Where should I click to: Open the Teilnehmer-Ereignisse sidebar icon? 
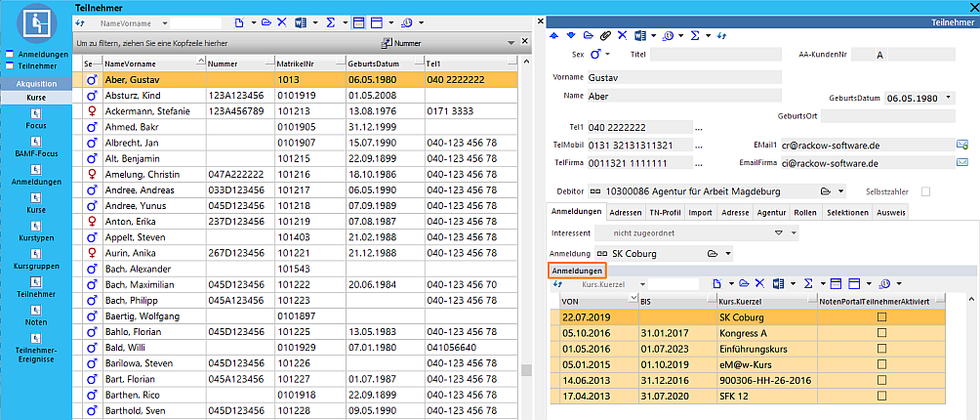(36, 338)
